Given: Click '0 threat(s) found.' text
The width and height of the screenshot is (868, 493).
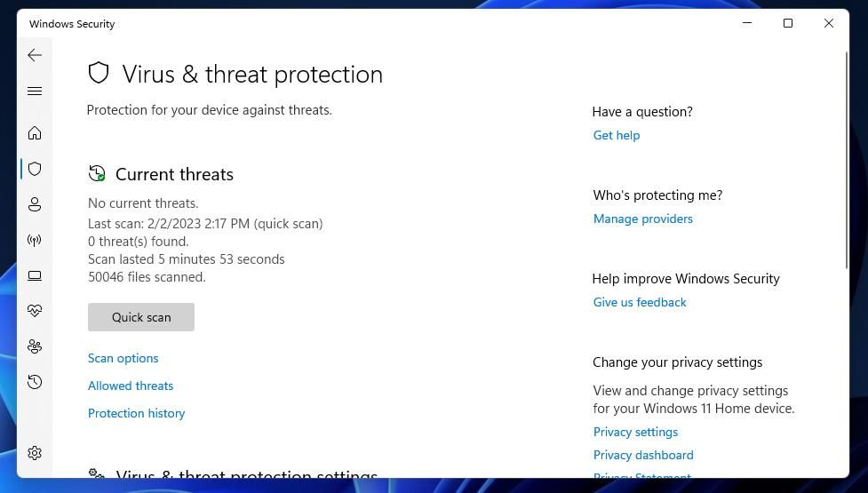Looking at the screenshot, I should click(x=139, y=242).
